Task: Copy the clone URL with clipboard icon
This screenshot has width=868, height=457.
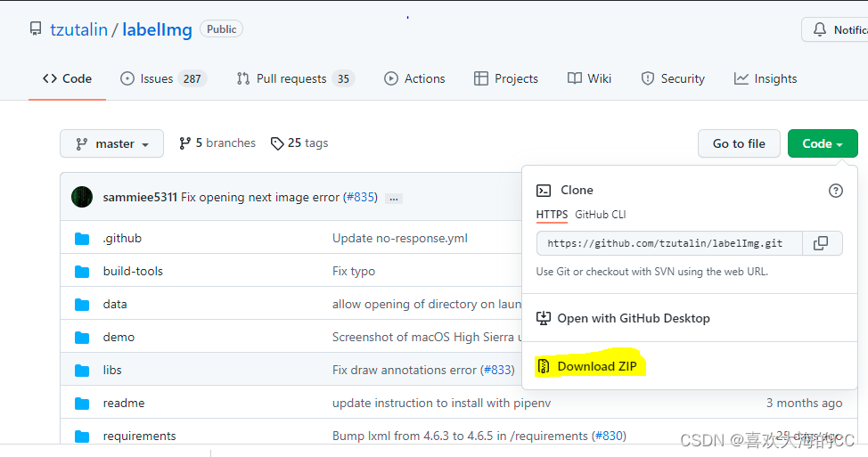Action: tap(822, 243)
